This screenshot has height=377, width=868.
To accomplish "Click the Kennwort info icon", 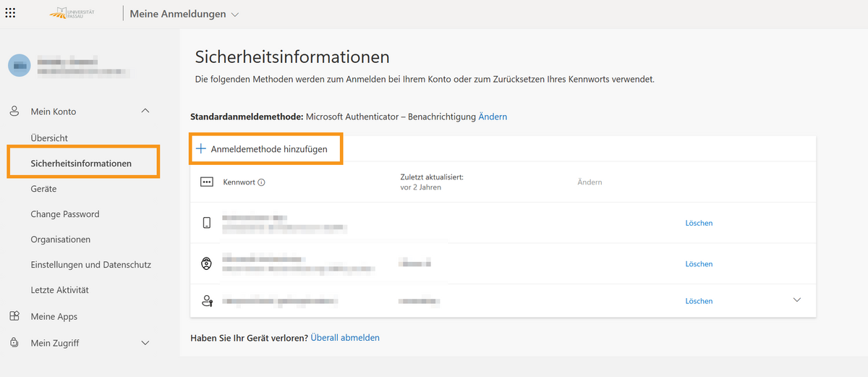I will pyautogui.click(x=261, y=182).
